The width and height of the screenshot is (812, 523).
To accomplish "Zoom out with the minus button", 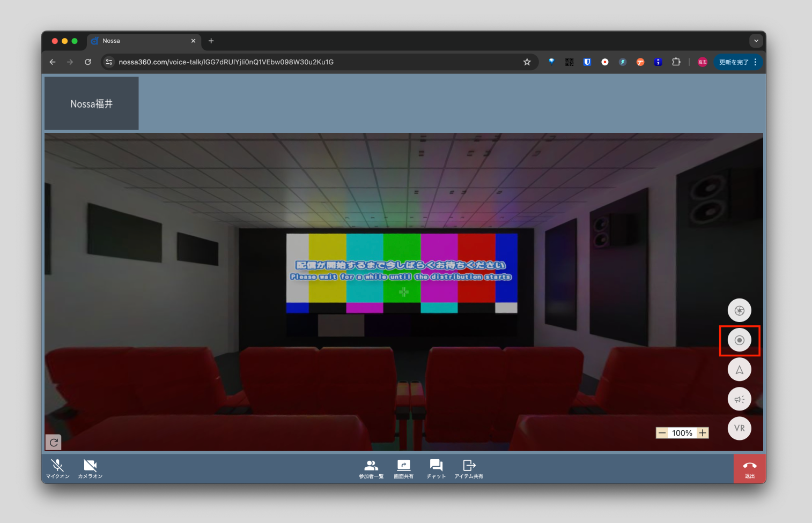I will 662,433.
